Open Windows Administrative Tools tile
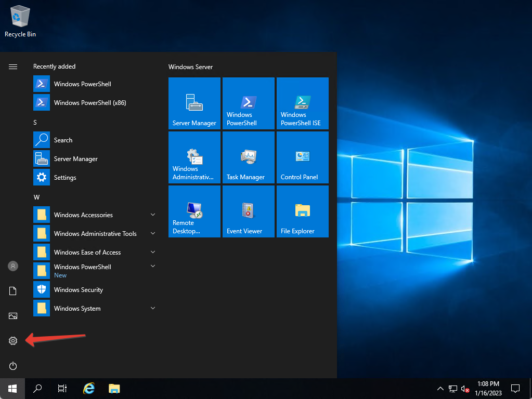The width and height of the screenshot is (532, 399). pos(194,157)
